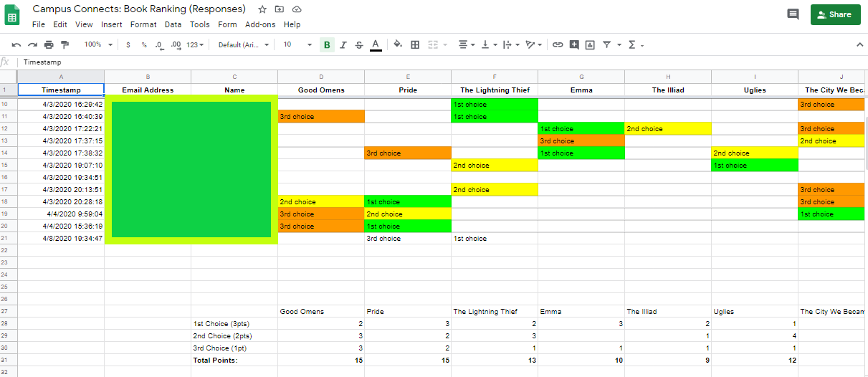Open text rotation dropdown
Image resolution: width=868 pixels, height=377 pixels.
tap(533, 44)
